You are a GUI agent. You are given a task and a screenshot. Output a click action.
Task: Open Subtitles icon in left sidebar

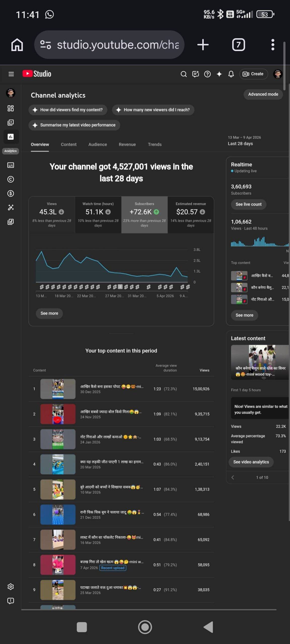point(11,165)
